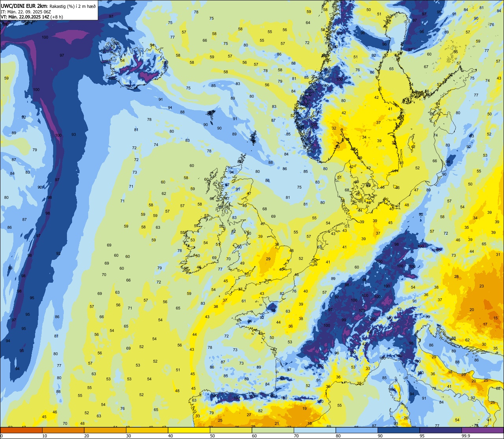Click the humidity value "23" on the map
The image size is (504, 439).
pyautogui.click(x=482, y=286)
